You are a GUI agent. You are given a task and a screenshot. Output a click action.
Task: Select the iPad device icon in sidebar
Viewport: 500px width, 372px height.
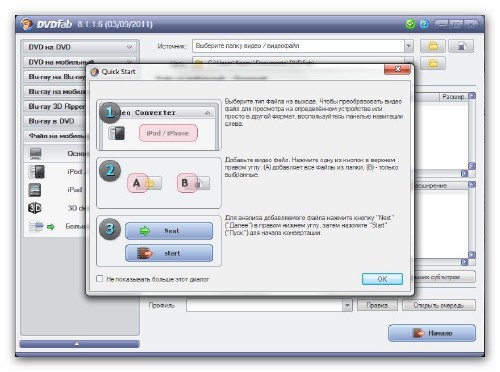[35, 190]
